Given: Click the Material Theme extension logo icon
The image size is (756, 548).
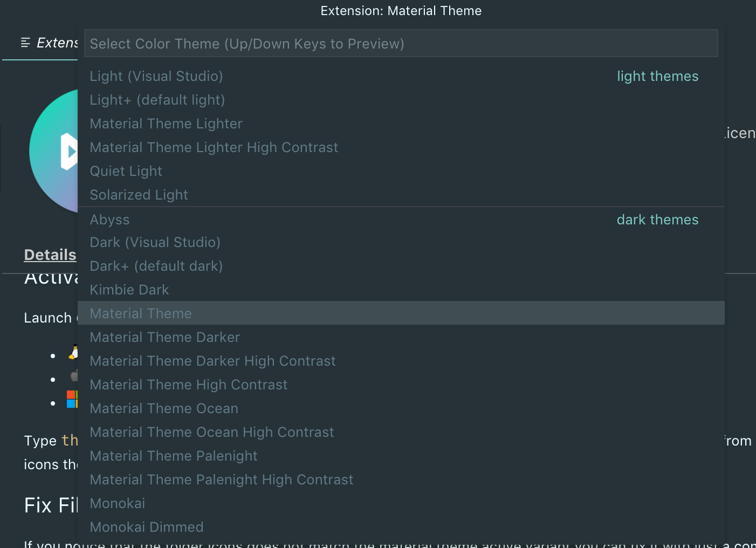Looking at the screenshot, I should (54, 151).
